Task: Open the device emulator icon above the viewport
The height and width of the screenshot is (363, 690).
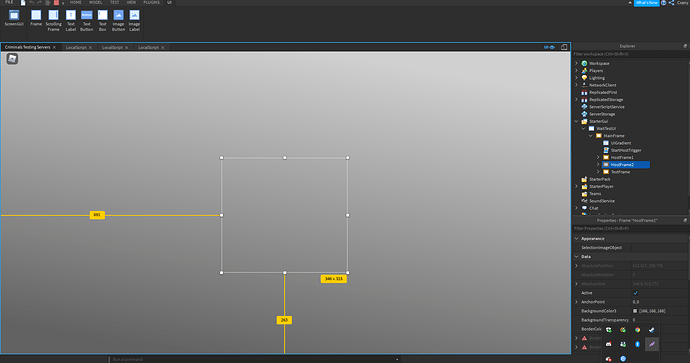Action: (564, 47)
